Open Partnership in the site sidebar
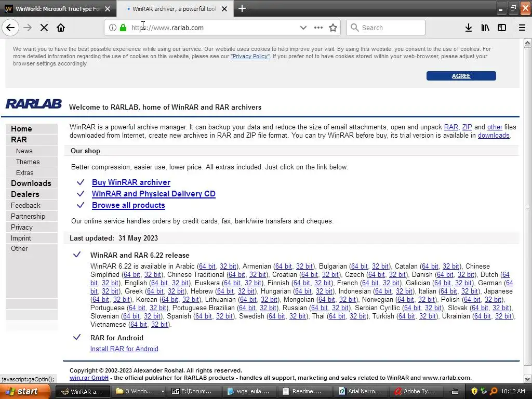Viewport: 532px width, 399px height. (x=28, y=216)
